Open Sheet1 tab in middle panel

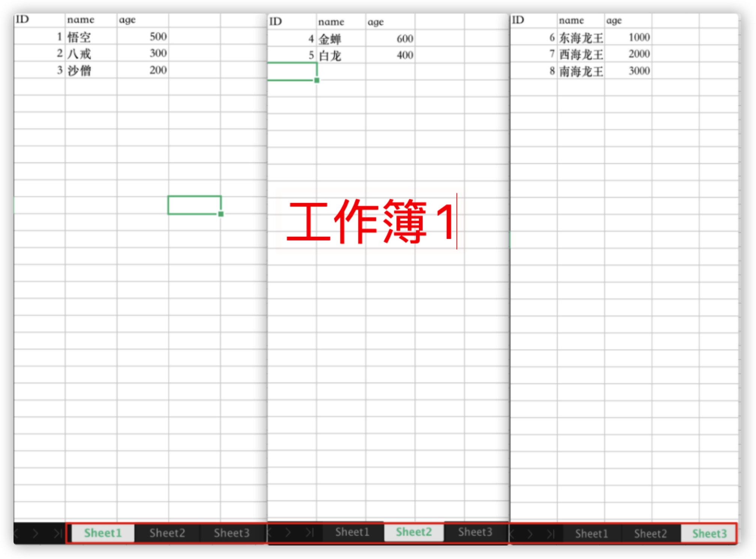352,532
